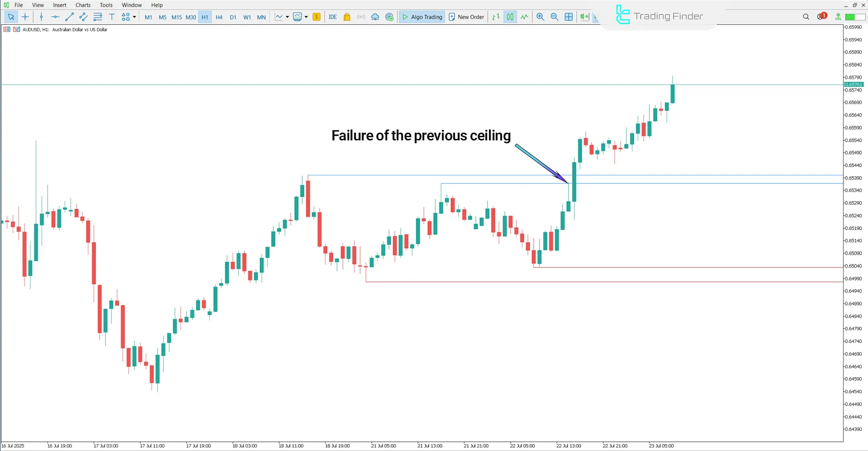The image size is (868, 451).
Task: Select the Crosshair tool
Action: (x=25, y=17)
